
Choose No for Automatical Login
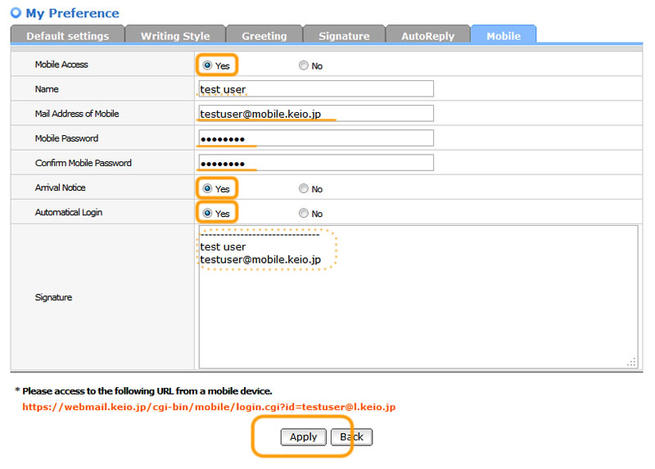304,213
